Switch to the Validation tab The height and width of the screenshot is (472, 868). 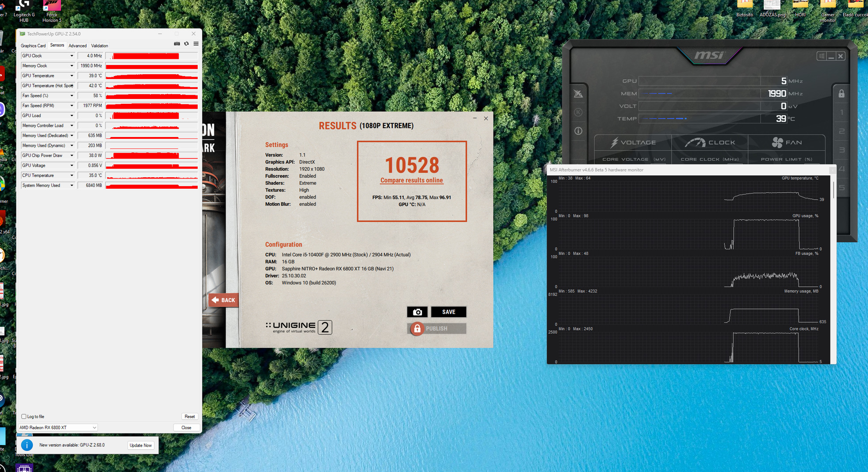pyautogui.click(x=99, y=46)
